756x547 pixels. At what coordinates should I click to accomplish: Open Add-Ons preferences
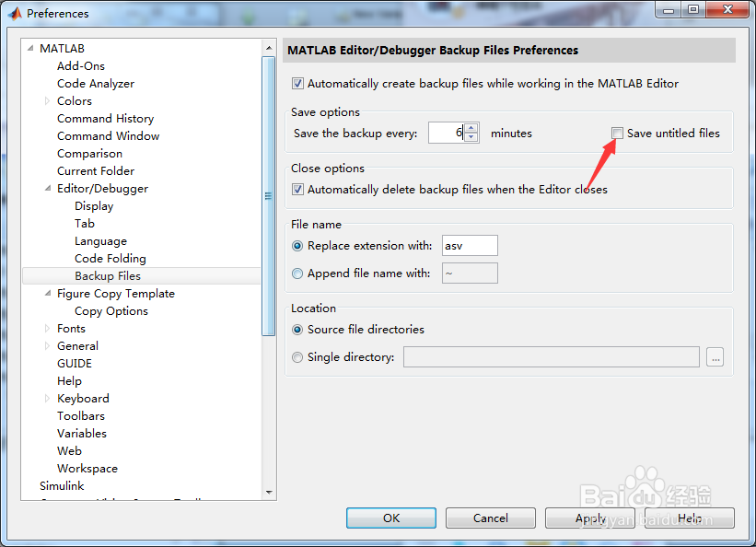(80, 66)
